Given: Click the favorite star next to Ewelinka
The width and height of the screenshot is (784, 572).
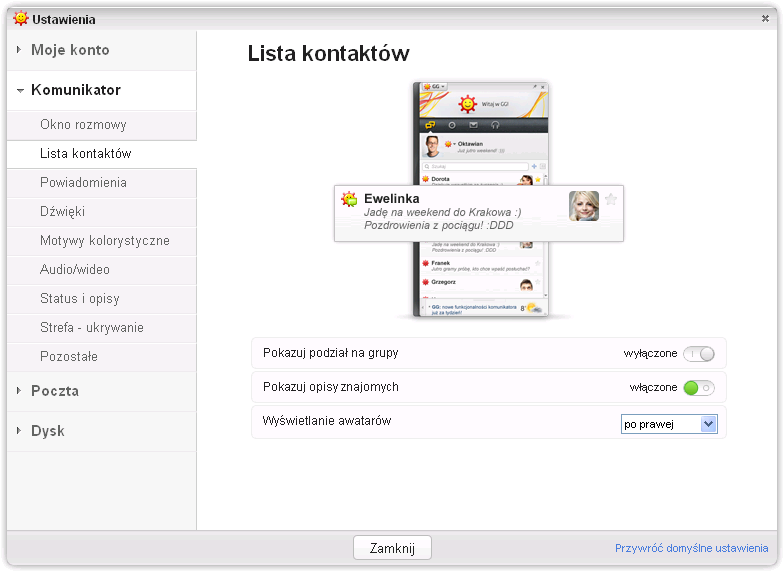Looking at the screenshot, I should tap(611, 200).
